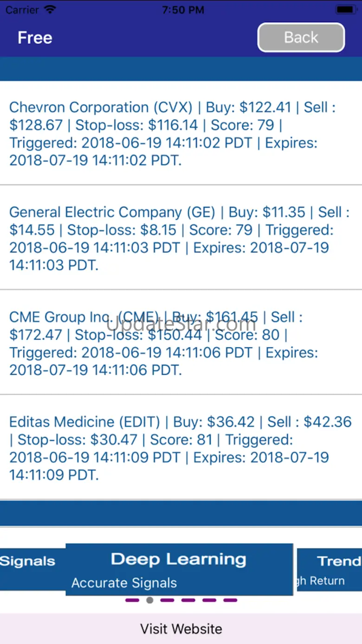Screen dimensions: 362x644
Task: Tap the Back button
Action: pos(301,37)
